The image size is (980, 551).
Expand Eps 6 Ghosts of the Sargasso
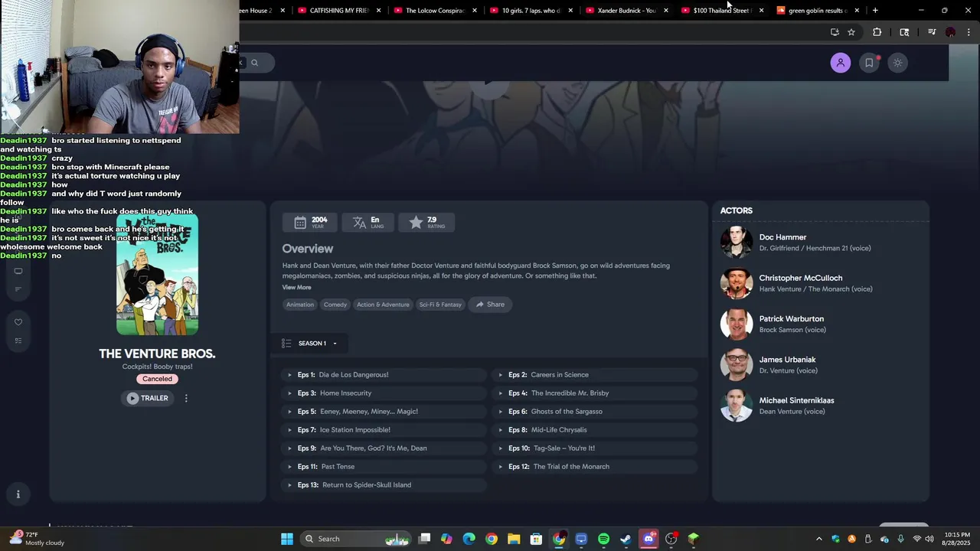[x=596, y=412]
